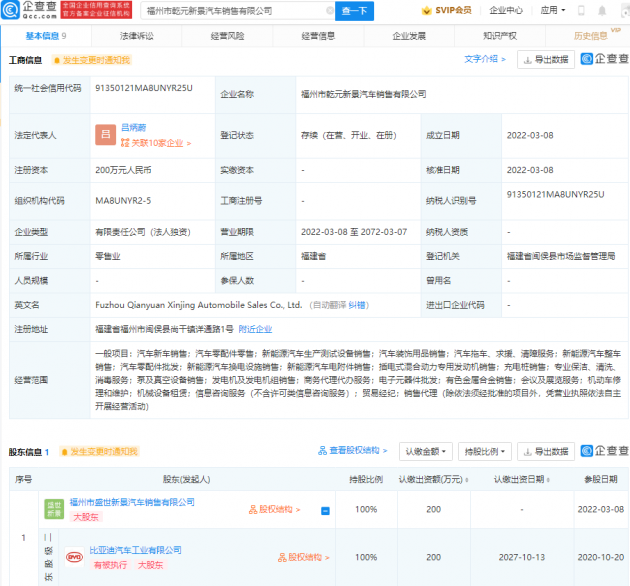Open 查看股权结构 equity structure link
Screen dimensions: 630x586
(x=353, y=451)
